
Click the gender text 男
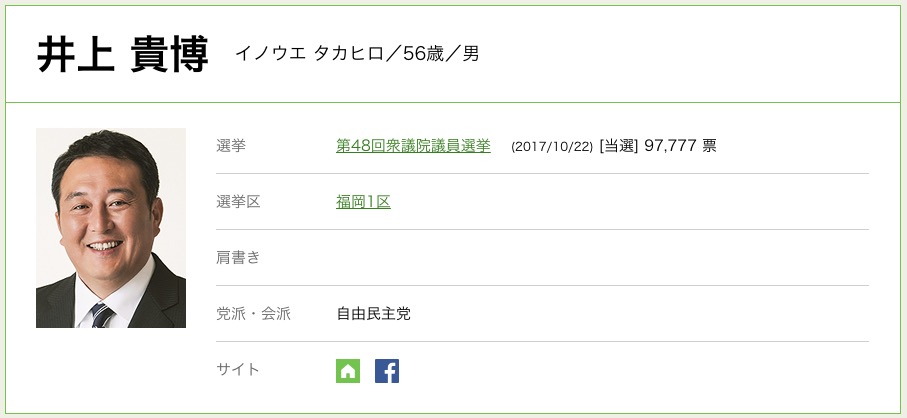coord(471,54)
